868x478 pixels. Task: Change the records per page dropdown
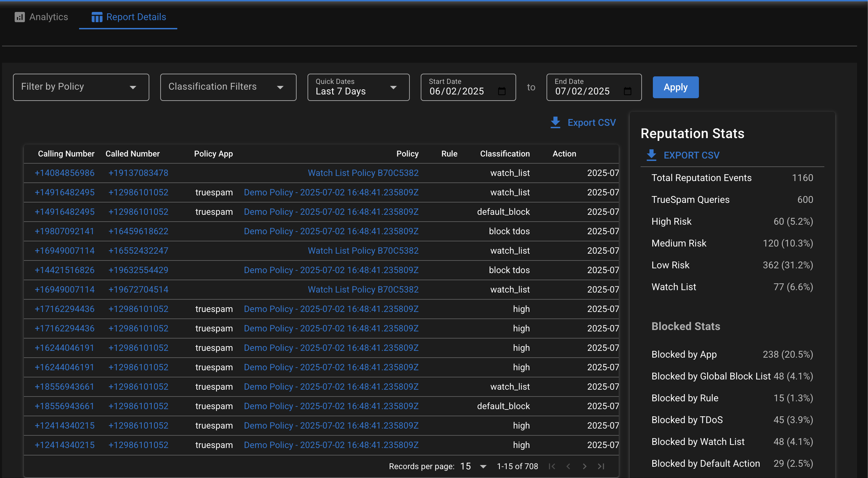click(x=473, y=466)
